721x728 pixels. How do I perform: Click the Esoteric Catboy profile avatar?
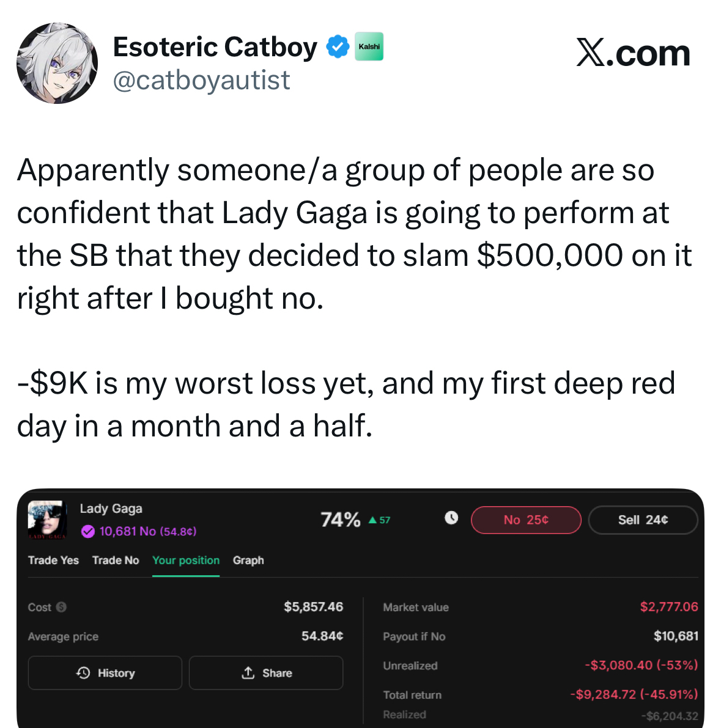click(x=57, y=64)
